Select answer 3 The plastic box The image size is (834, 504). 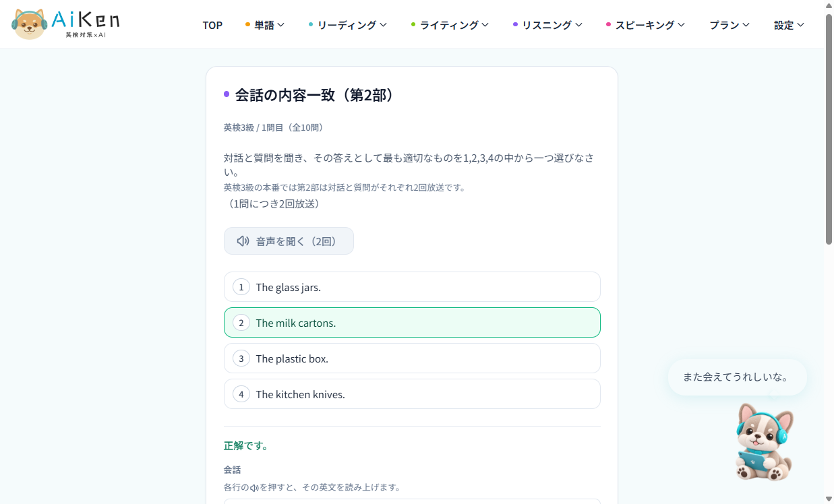pyautogui.click(x=412, y=358)
